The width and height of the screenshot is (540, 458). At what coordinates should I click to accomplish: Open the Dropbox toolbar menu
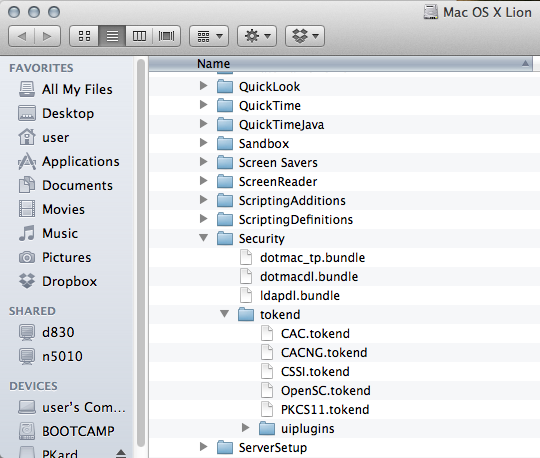click(305, 36)
